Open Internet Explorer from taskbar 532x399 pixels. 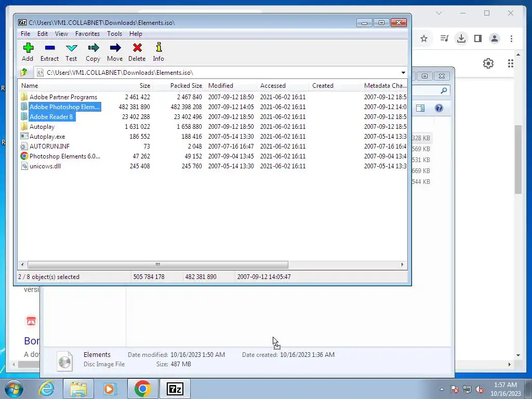[46, 389]
